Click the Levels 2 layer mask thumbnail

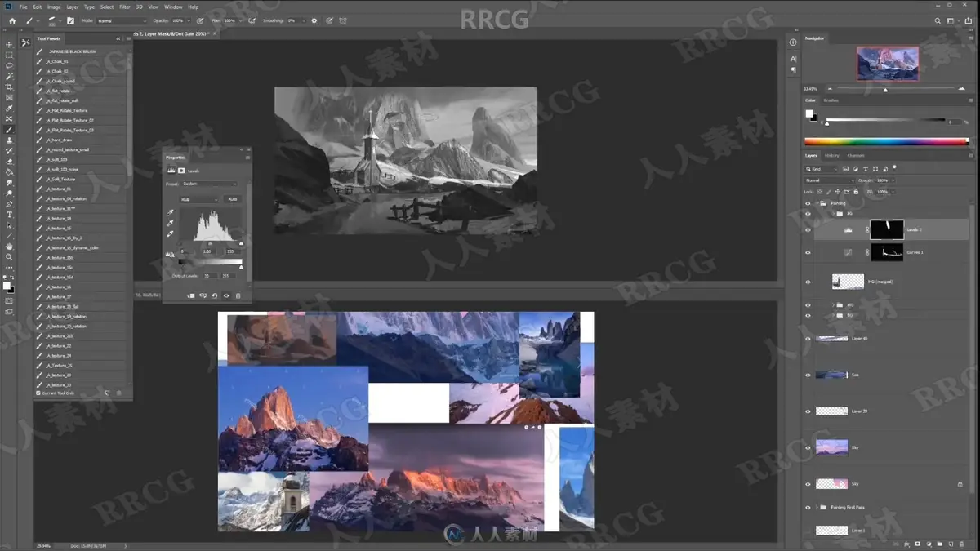point(887,229)
